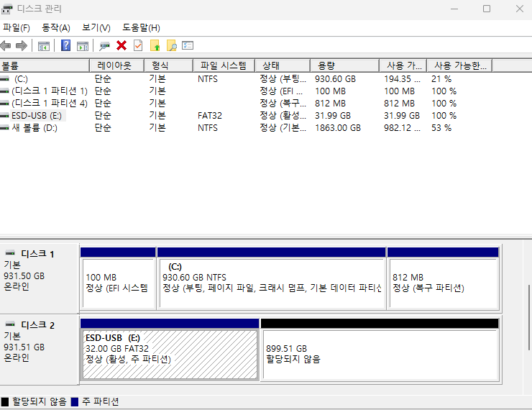
Task: Click the yellow folder with magnifier icon
Action: coord(172,45)
